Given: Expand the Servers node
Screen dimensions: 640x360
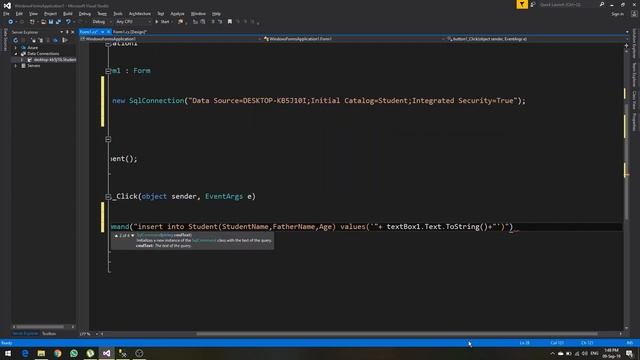Looking at the screenshot, I should pos(16,66).
